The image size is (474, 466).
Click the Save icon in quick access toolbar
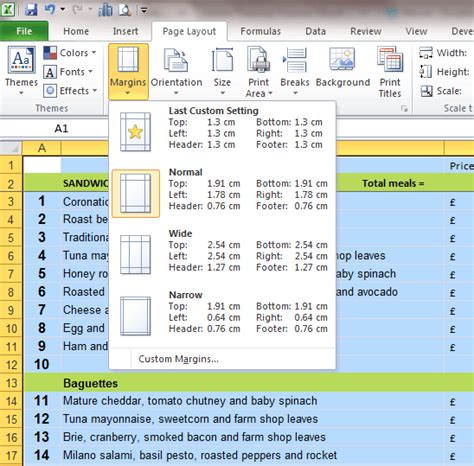[x=31, y=10]
